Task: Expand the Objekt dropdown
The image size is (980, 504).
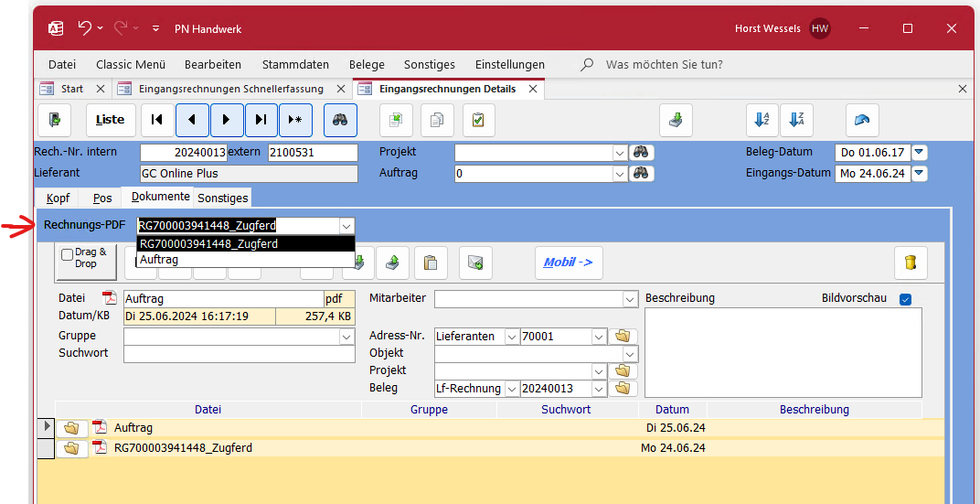Action: click(x=631, y=354)
